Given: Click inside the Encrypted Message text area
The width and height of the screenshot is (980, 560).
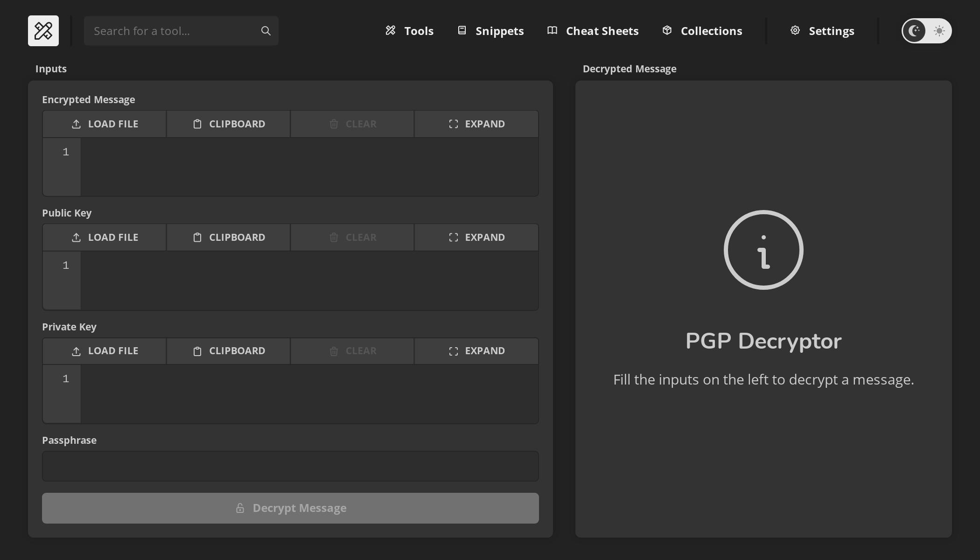Looking at the screenshot, I should point(309,167).
